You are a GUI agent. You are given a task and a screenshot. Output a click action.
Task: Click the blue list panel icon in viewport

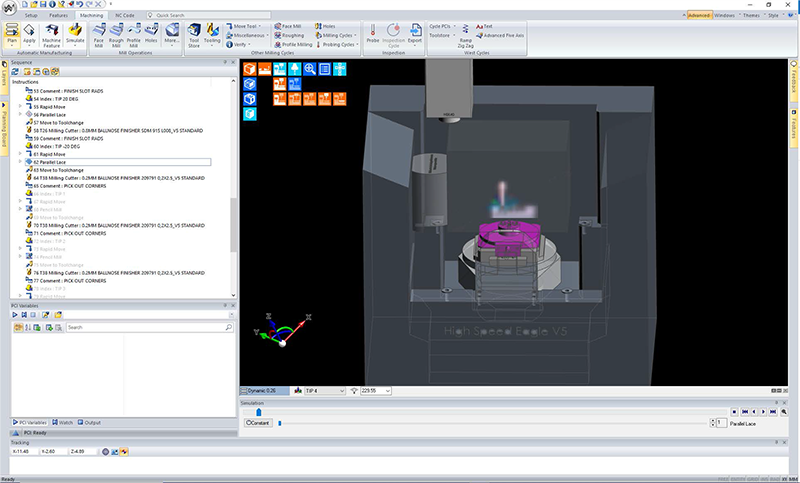click(x=324, y=69)
